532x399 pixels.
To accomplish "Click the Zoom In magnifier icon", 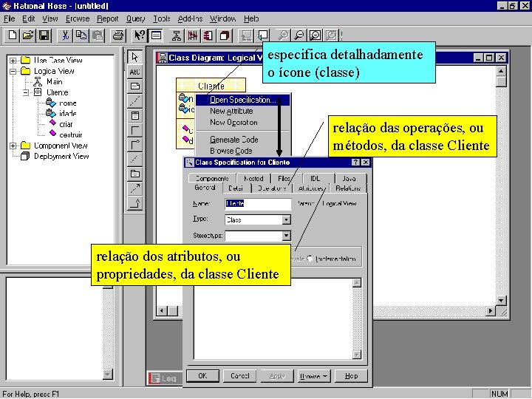I will pyautogui.click(x=282, y=35).
